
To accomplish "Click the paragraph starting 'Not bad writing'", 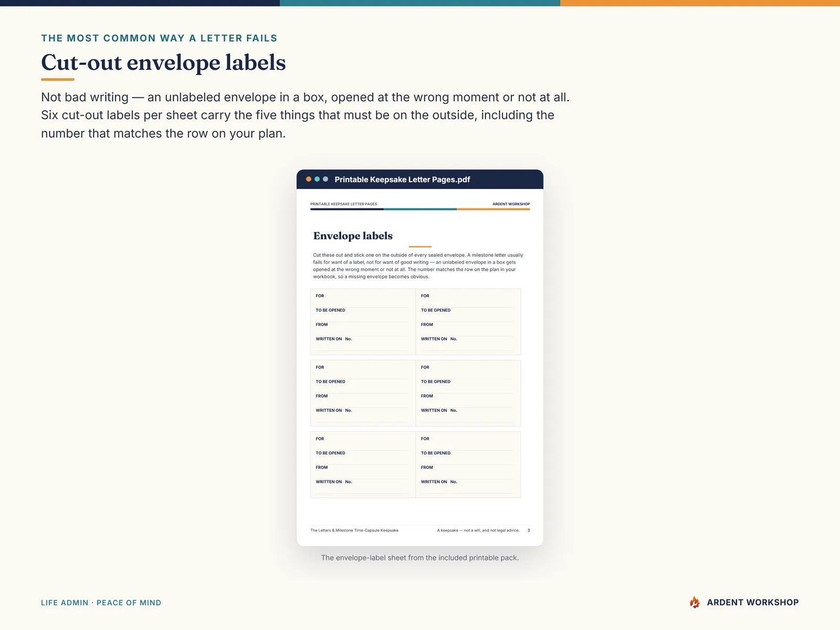I will click(x=306, y=115).
